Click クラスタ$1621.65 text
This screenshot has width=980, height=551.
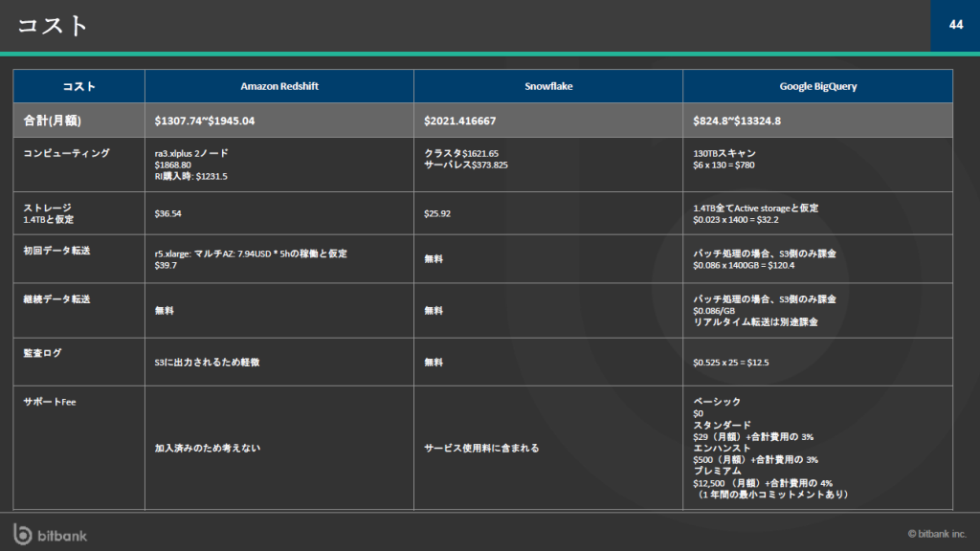coord(461,153)
